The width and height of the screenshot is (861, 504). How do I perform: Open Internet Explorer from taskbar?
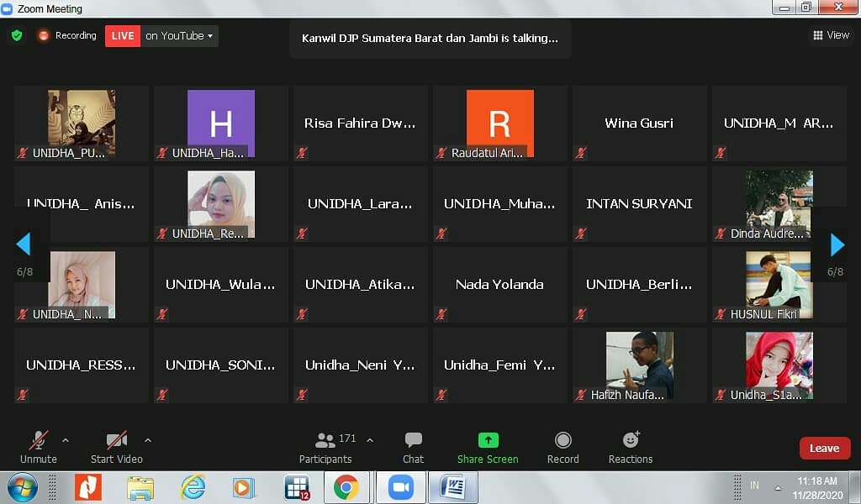pyautogui.click(x=193, y=487)
